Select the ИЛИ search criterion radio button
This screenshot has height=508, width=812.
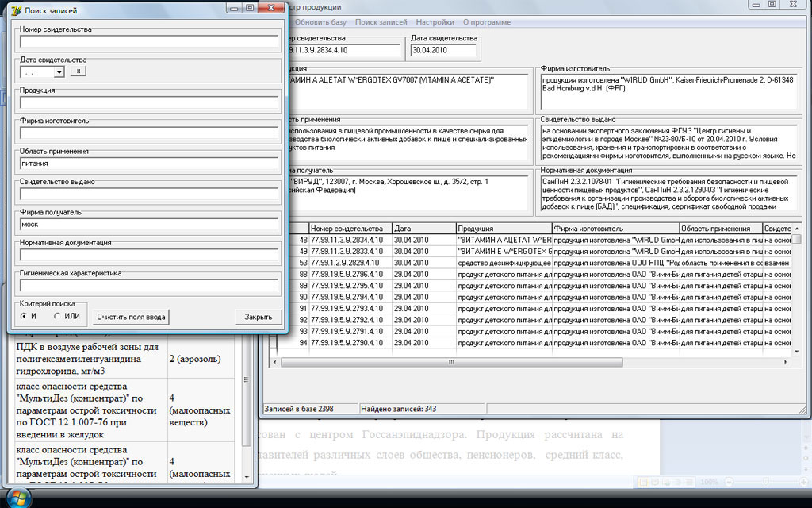(x=58, y=317)
